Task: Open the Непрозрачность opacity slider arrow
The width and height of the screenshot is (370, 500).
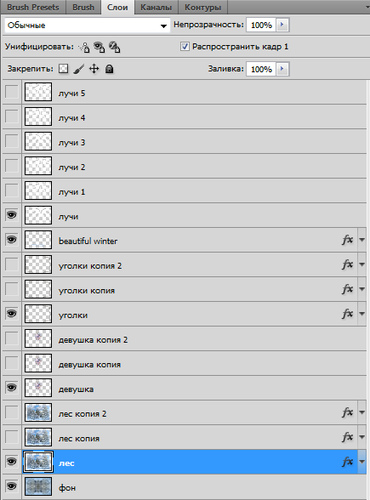Action: [282, 25]
